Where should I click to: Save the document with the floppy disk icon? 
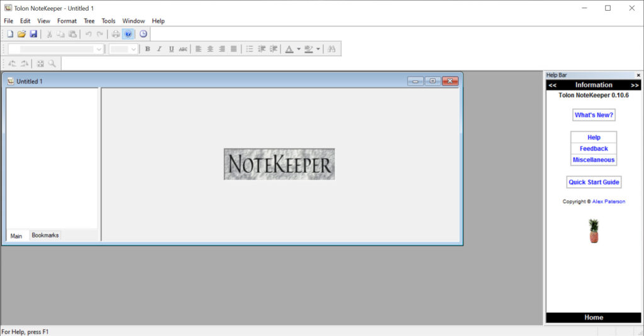pyautogui.click(x=33, y=34)
